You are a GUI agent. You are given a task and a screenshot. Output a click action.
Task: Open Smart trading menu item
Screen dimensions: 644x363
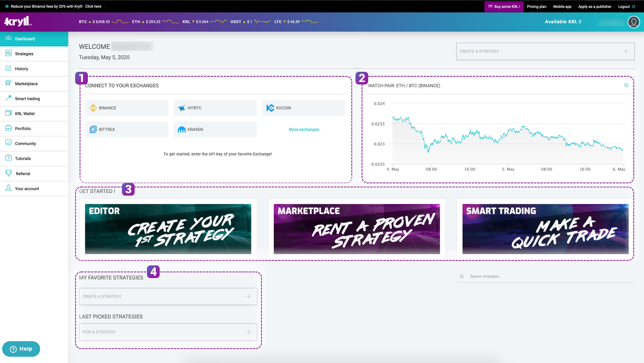[34, 98]
